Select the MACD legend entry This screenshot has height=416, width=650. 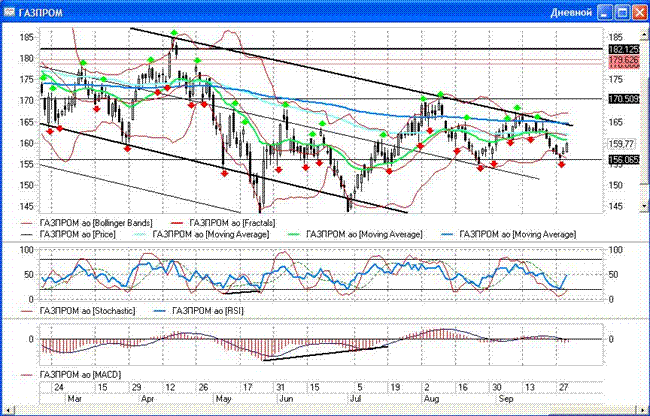click(72, 375)
